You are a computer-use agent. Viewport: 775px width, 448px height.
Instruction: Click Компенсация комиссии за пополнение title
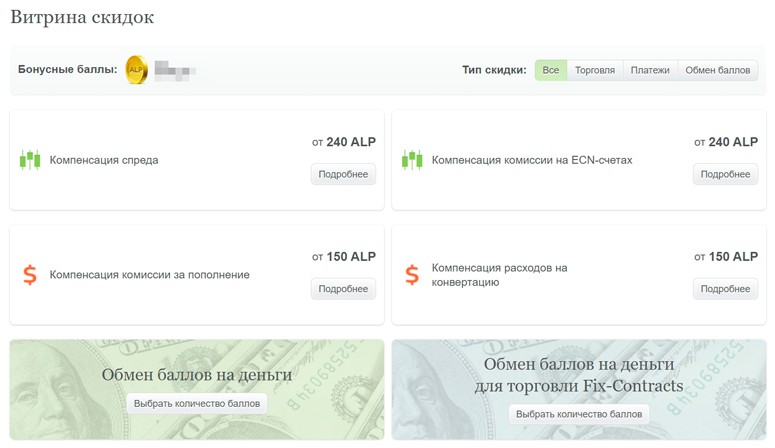tap(149, 275)
